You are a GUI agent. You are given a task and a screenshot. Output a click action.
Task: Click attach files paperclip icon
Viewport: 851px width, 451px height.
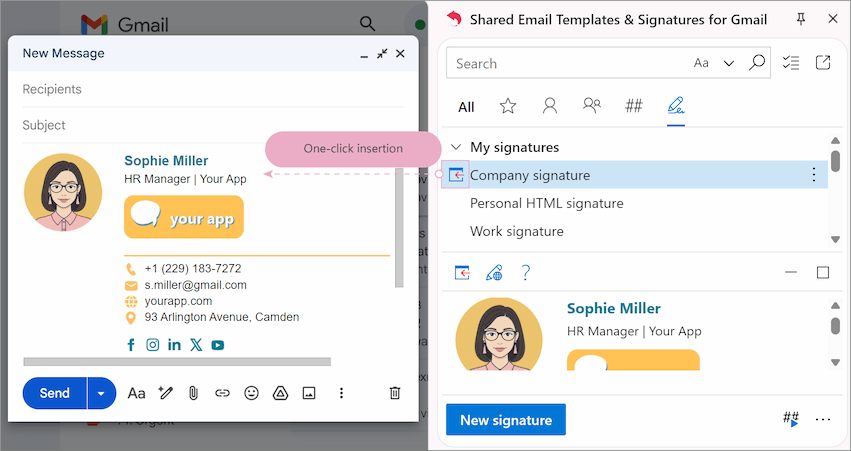(193, 393)
